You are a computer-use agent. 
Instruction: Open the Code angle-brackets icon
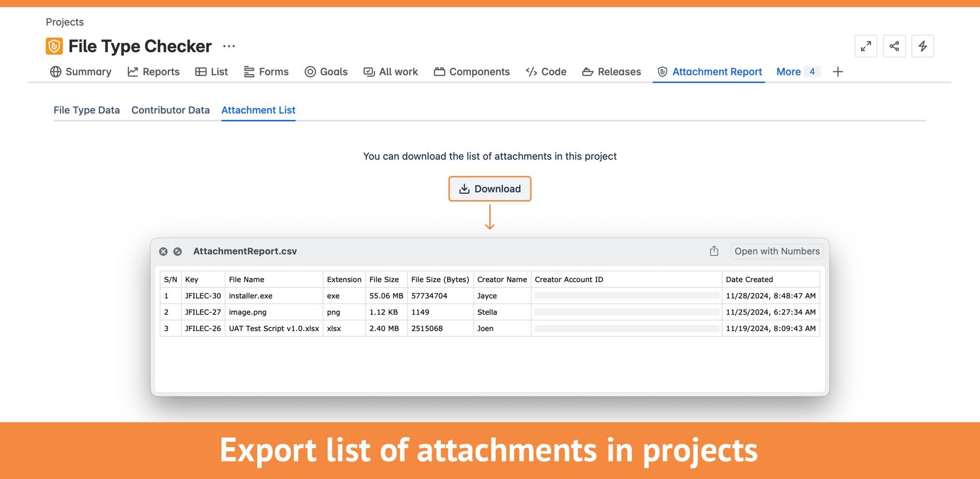530,71
